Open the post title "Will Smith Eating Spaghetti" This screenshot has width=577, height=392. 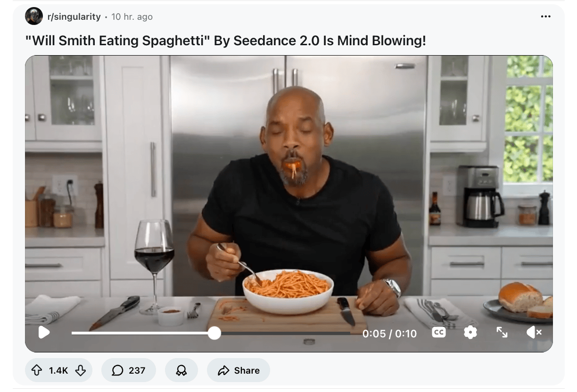225,41
